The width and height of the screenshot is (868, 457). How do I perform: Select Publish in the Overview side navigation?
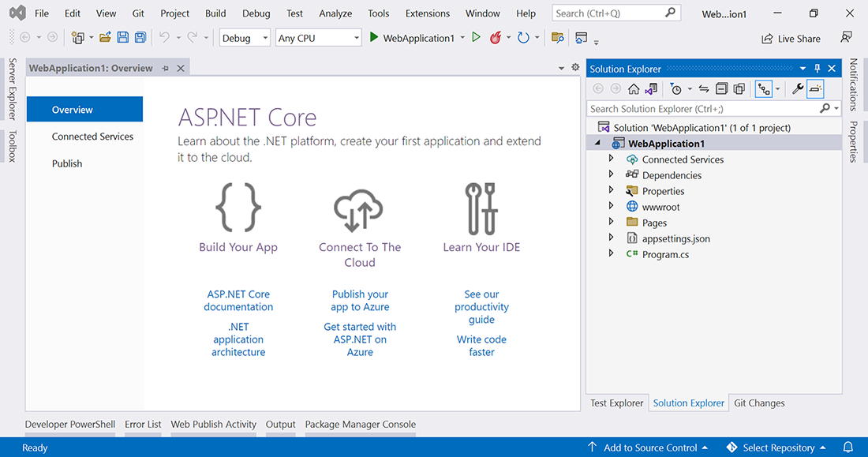[x=67, y=163]
